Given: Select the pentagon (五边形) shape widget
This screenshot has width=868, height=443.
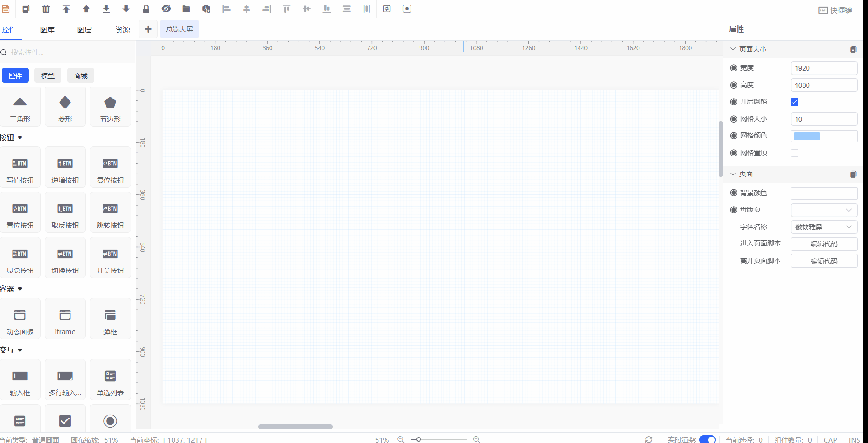Looking at the screenshot, I should [110, 108].
